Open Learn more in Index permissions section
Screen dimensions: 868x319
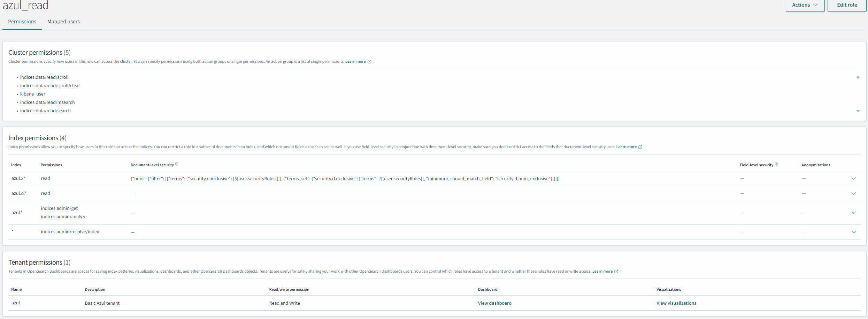pyautogui.click(x=626, y=147)
